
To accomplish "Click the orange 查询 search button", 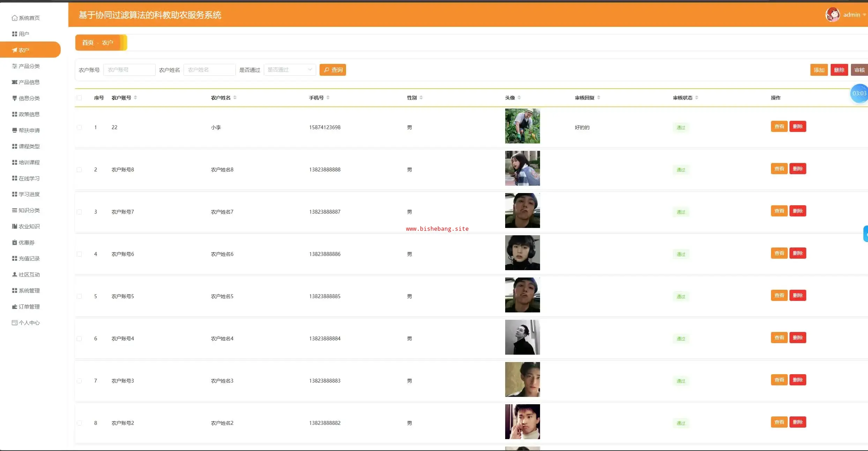I will [332, 70].
